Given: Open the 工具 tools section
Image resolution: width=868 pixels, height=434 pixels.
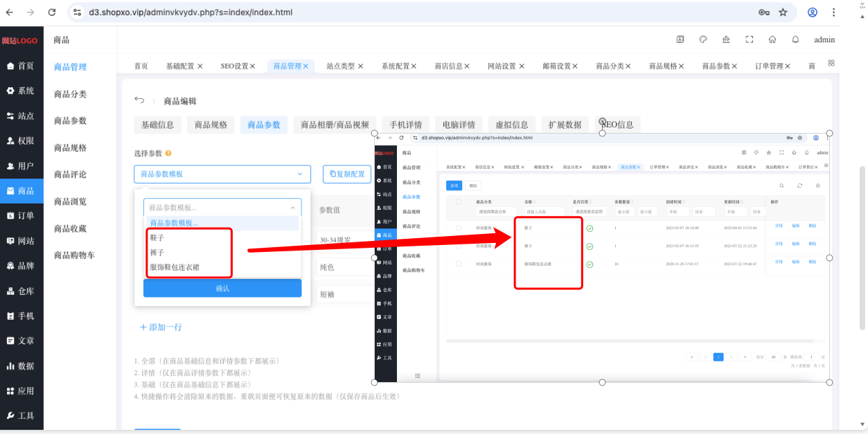Looking at the screenshot, I should (21, 415).
